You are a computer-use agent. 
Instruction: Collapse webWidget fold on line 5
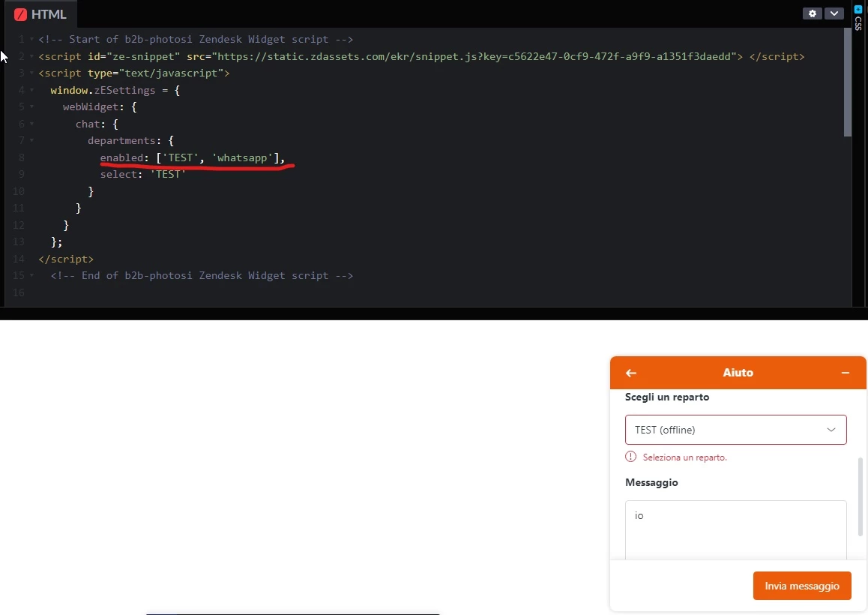[32, 106]
